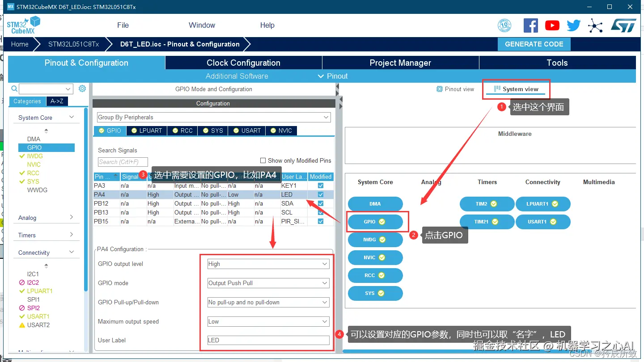The height and width of the screenshot is (362, 644).
Task: Click the 10th anniversary badge icon
Action: coord(504,25)
